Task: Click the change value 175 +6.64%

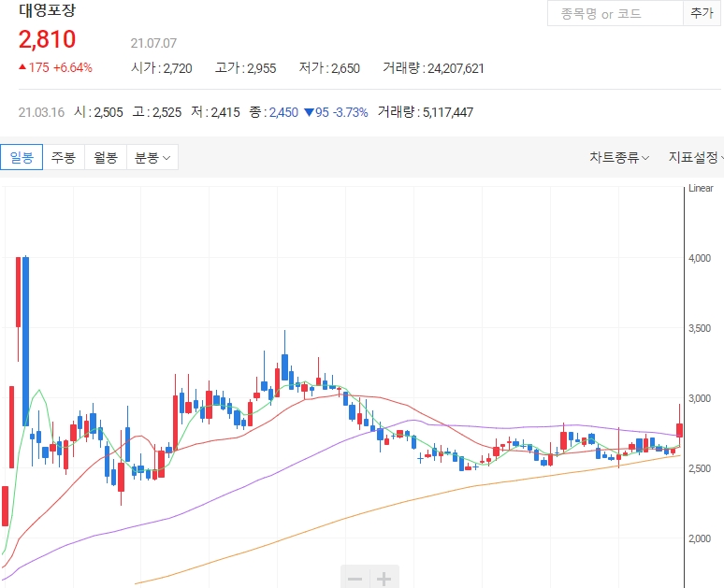Action: point(55,68)
